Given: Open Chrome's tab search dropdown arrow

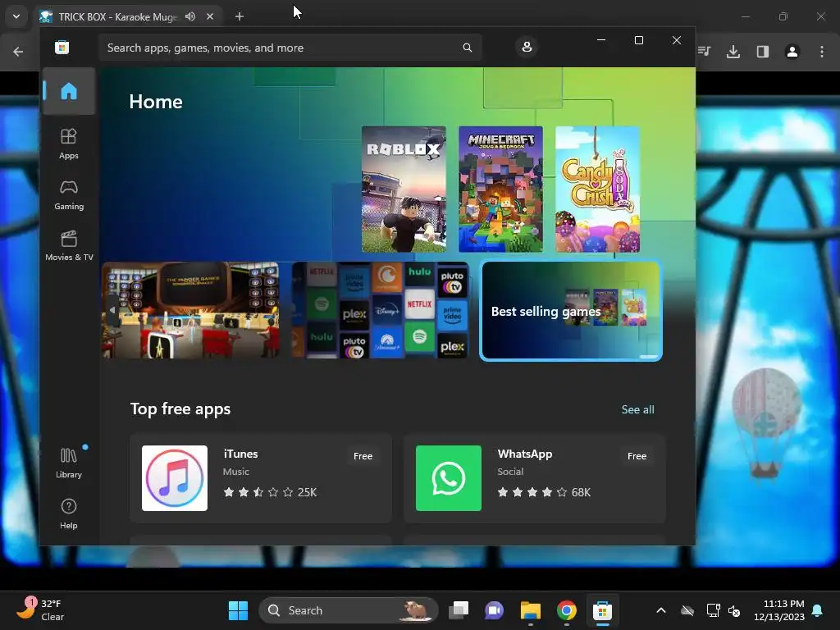Looking at the screenshot, I should pyautogui.click(x=16, y=16).
